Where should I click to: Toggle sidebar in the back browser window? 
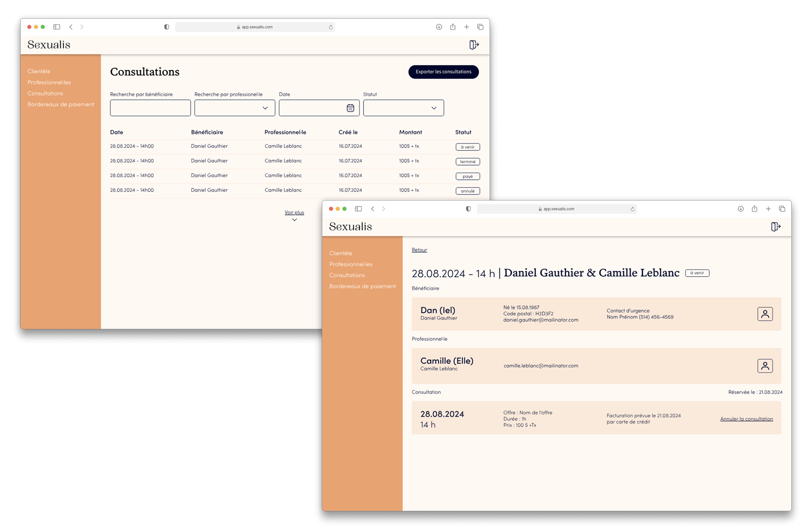[x=57, y=27]
